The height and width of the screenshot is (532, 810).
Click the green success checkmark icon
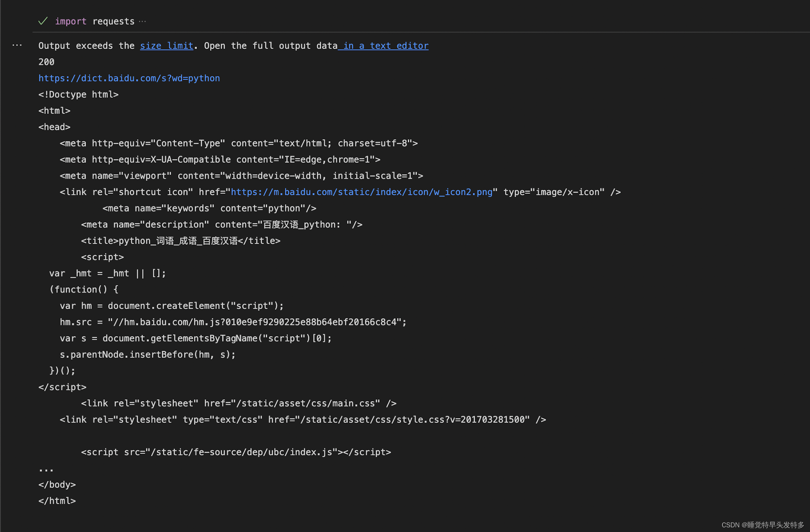tap(43, 21)
